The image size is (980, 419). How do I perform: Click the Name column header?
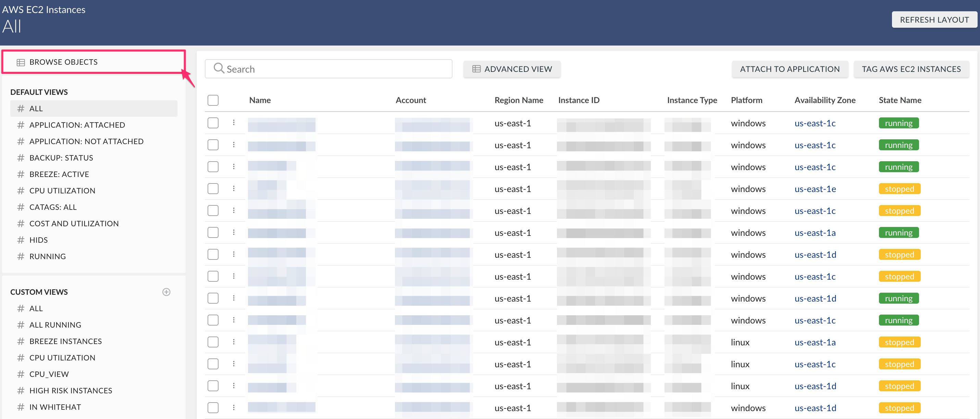tap(260, 100)
